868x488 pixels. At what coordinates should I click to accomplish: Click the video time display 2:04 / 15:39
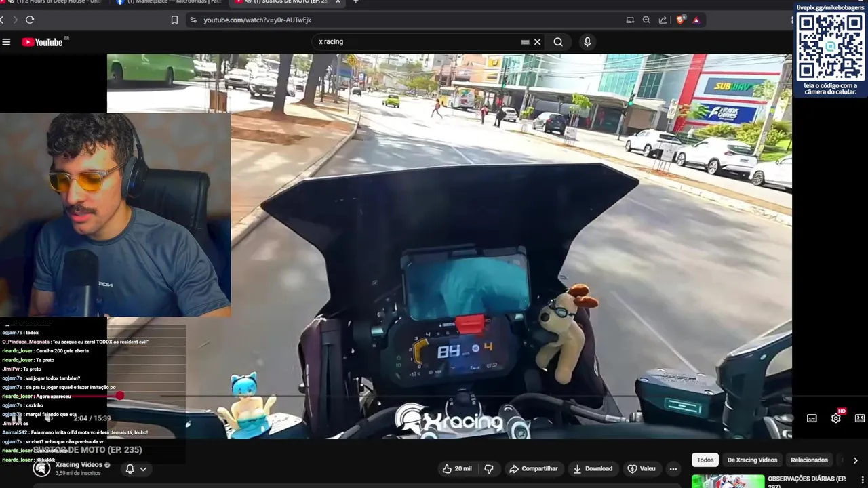tap(92, 418)
